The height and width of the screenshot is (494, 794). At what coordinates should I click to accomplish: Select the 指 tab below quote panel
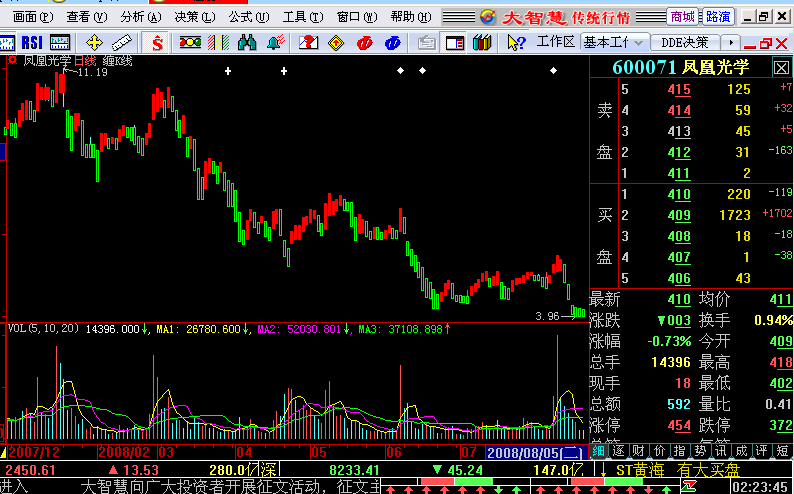[x=680, y=450]
